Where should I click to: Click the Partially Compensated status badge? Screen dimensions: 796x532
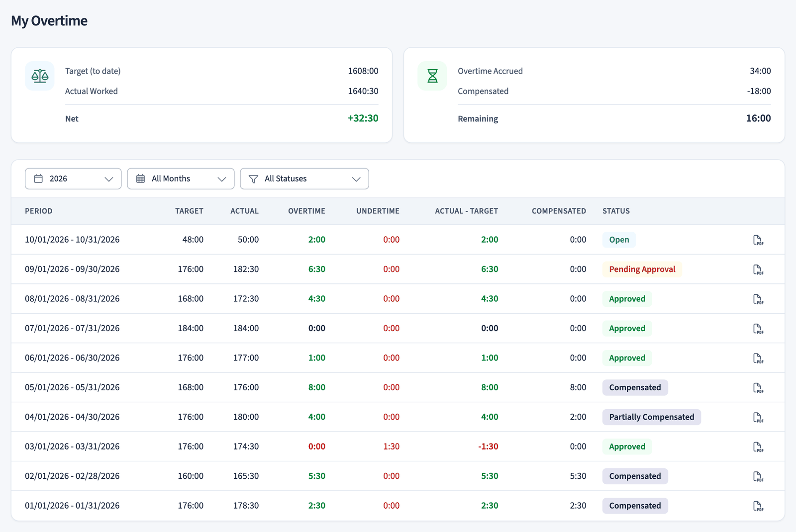point(652,417)
